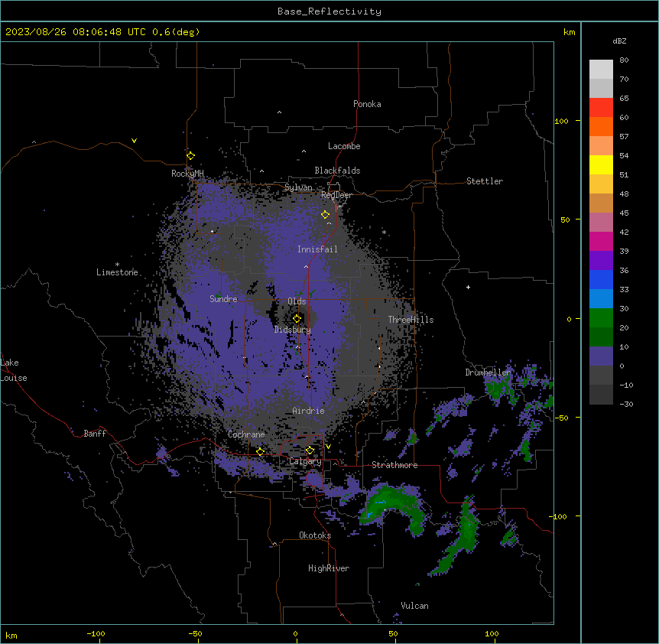
Task: Click the Stettler city label
Action: coord(485,181)
